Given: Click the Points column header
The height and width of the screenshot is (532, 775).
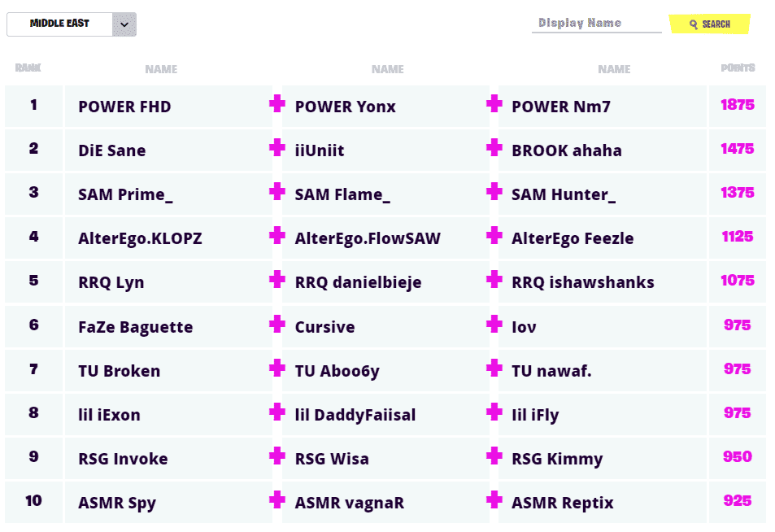Looking at the screenshot, I should tap(738, 68).
